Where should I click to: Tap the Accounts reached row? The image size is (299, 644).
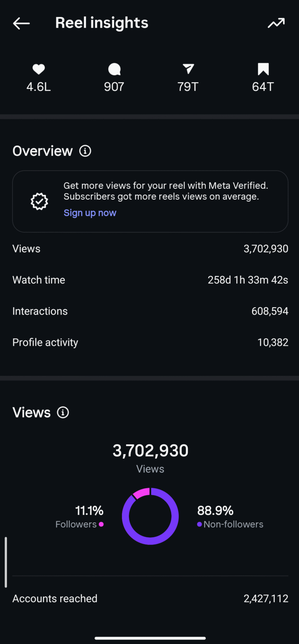click(x=150, y=598)
